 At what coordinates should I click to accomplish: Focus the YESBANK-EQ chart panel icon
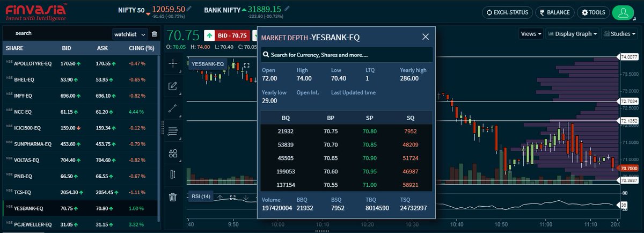[246, 65]
